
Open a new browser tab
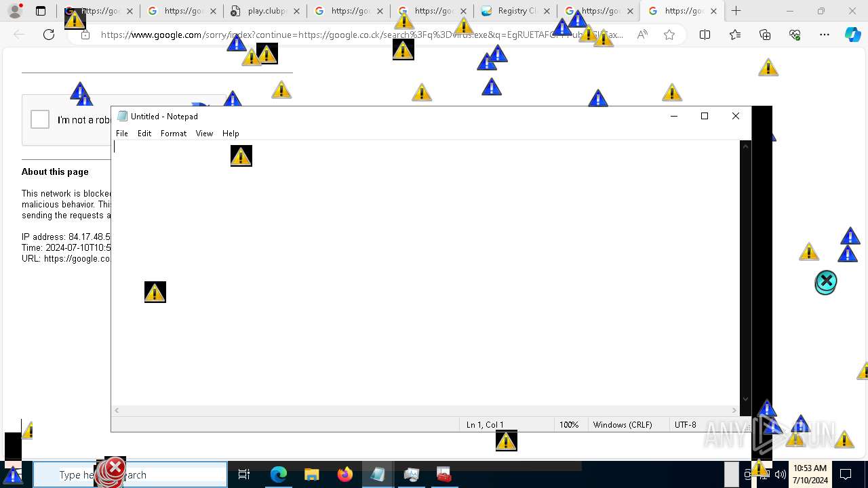pos(736,11)
